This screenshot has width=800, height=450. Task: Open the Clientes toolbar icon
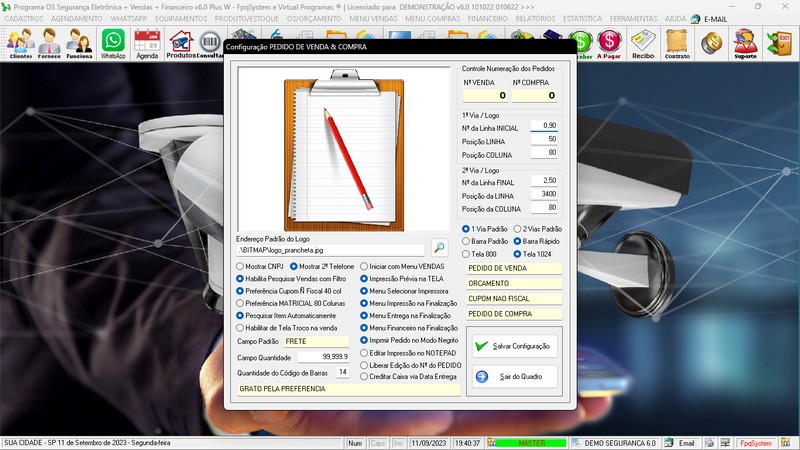[x=19, y=45]
